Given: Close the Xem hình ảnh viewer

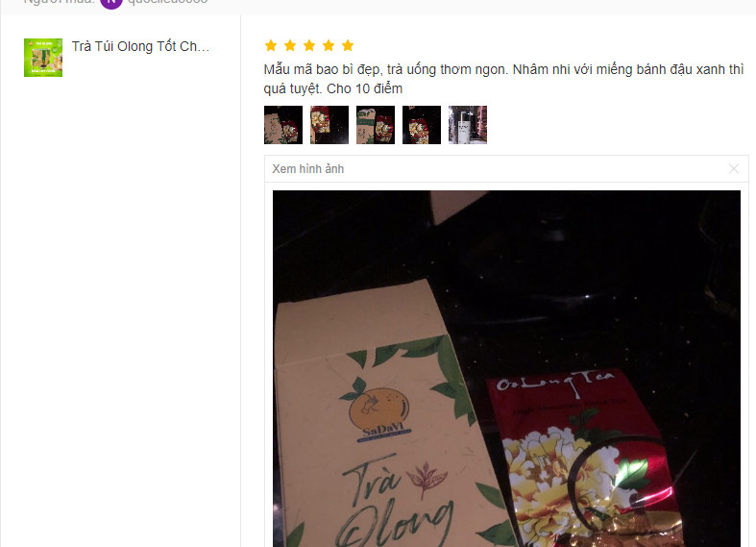Looking at the screenshot, I should (x=733, y=169).
